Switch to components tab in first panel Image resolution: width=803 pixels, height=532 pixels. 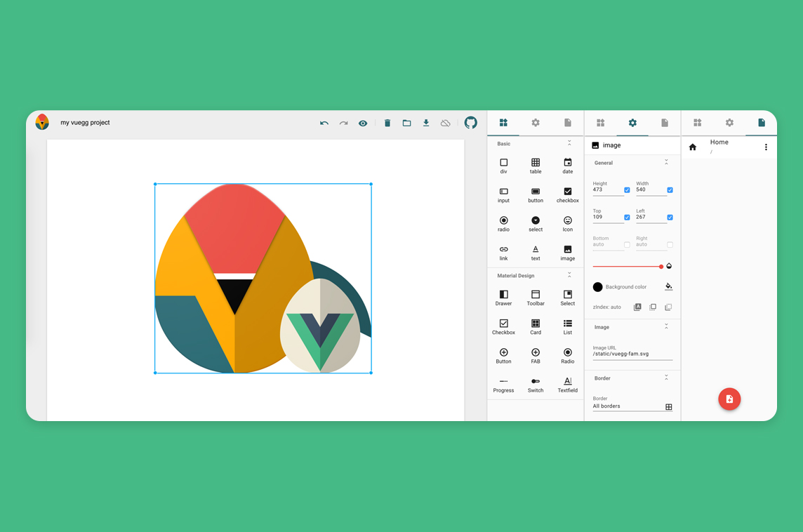click(x=503, y=122)
